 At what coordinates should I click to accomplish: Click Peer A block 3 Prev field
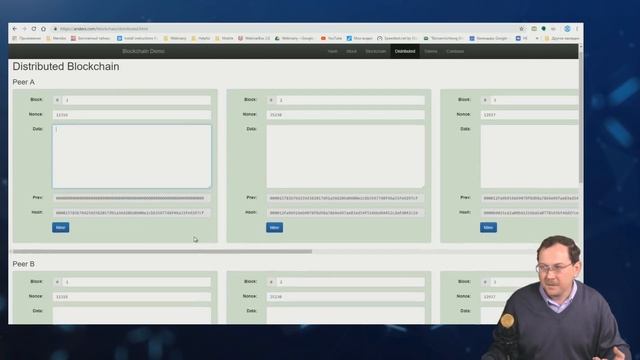pyautogui.click(x=529, y=198)
